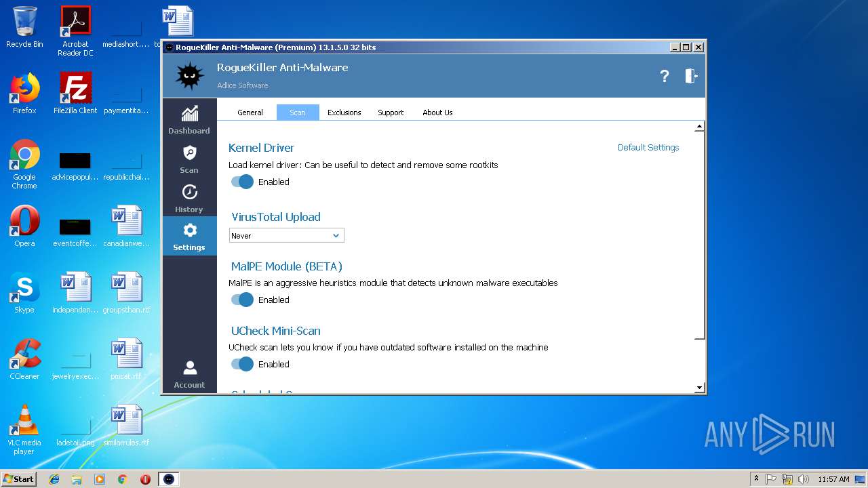Open the History sidebar section

[189, 198]
